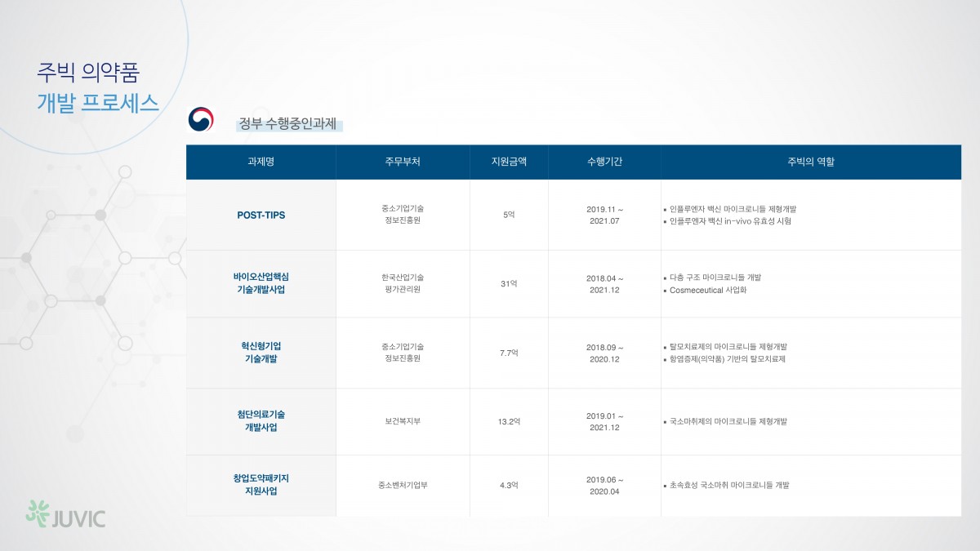Select the 2019.06 ~ 2020.04 period cell
The height and width of the screenshot is (551, 980).
point(604,485)
